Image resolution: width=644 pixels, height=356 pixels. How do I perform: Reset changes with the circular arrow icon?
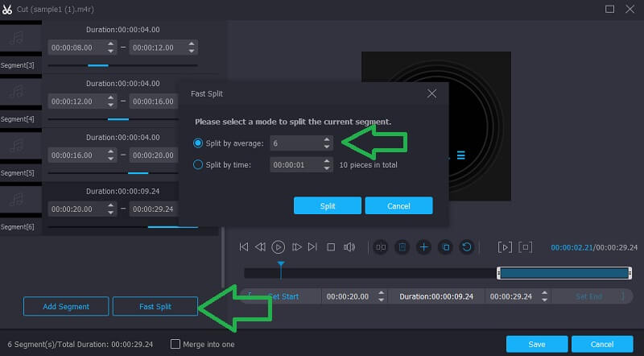coord(466,247)
